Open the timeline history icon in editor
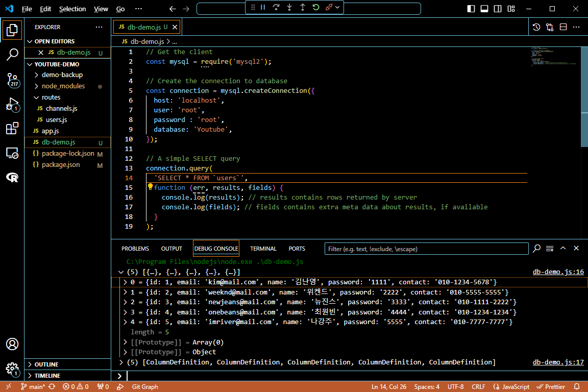The width and height of the screenshot is (588, 392). click(x=536, y=27)
